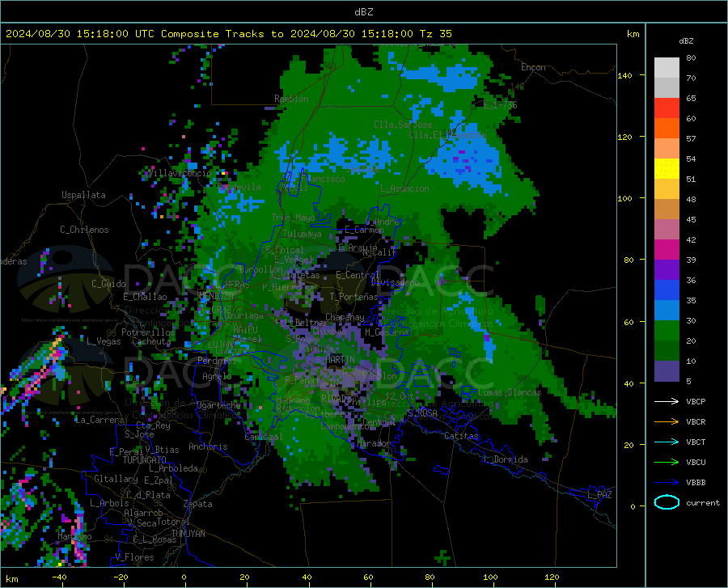
Task: Click the 'Potrerillos' map label
Action: 148,332
